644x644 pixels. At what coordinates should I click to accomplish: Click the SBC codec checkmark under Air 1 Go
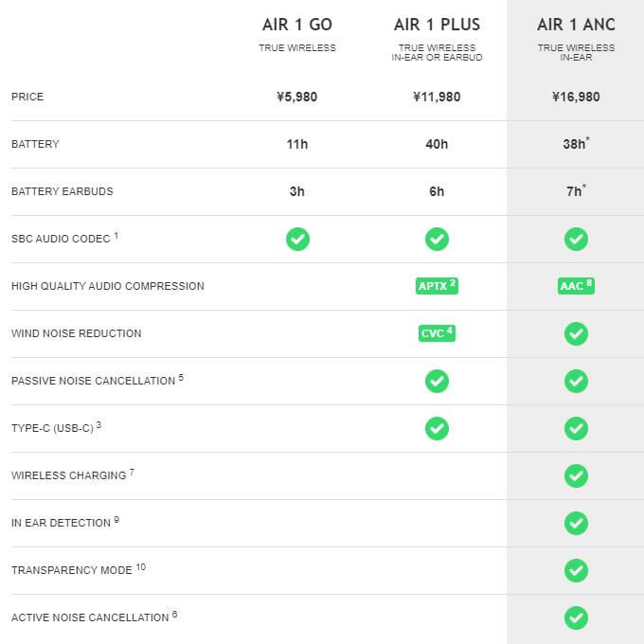pyautogui.click(x=297, y=239)
